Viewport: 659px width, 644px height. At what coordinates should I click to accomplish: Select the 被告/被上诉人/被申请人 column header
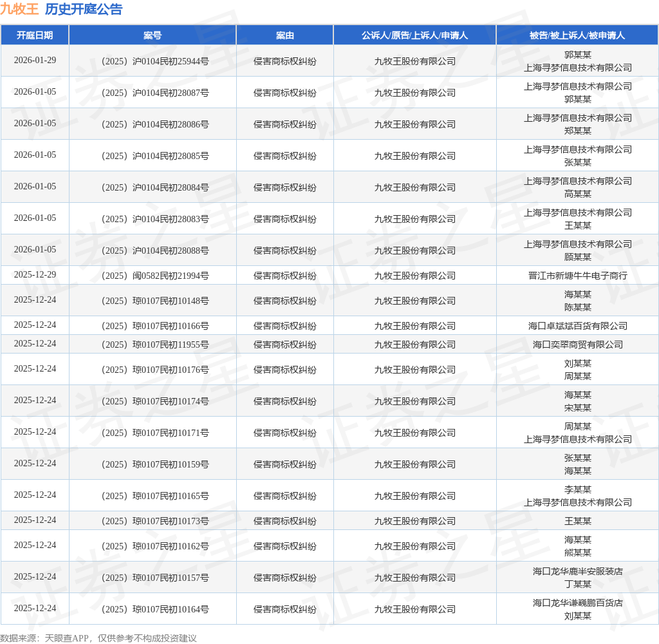tap(577, 35)
